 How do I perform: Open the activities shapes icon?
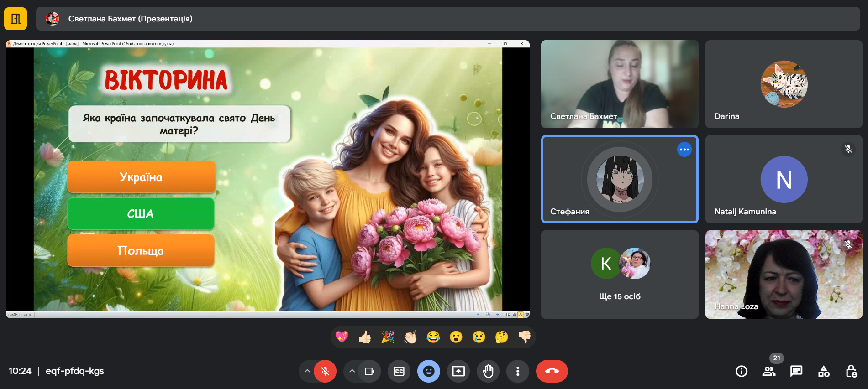tap(824, 371)
